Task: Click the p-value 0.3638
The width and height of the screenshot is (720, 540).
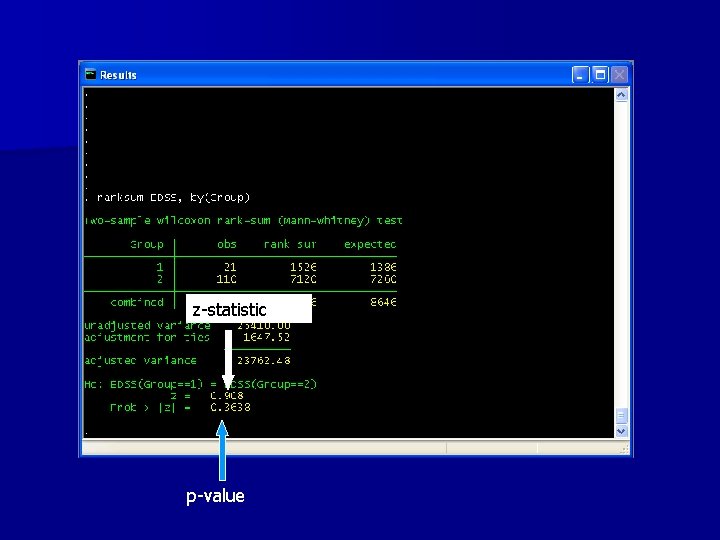Action: 231,407
